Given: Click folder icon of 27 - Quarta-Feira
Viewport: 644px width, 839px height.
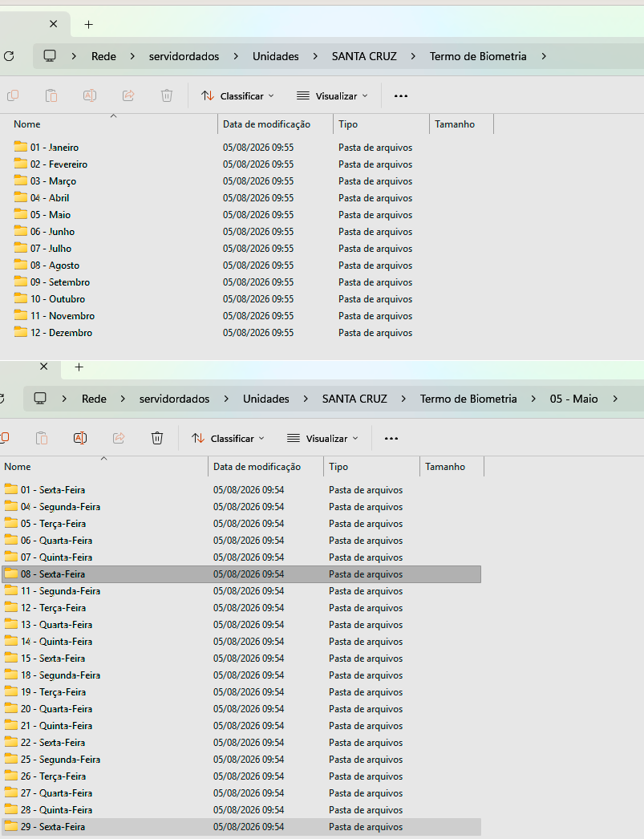Looking at the screenshot, I should coord(10,792).
